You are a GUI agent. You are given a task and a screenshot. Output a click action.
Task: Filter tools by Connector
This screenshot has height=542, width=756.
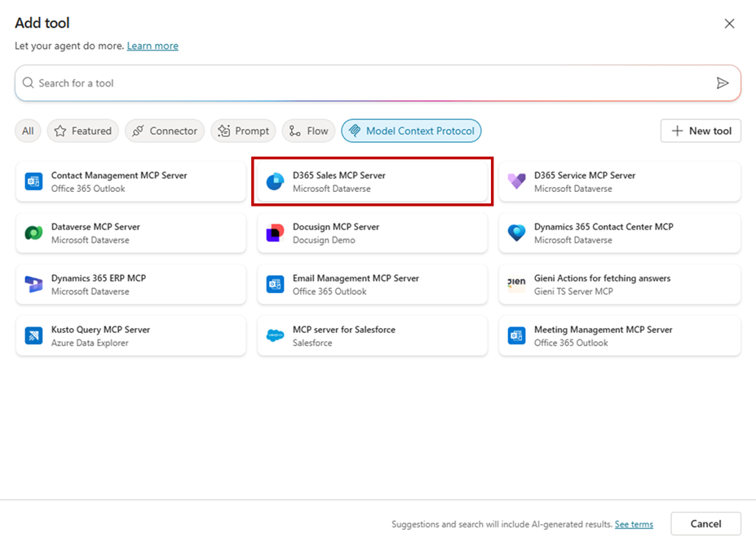[x=165, y=131]
